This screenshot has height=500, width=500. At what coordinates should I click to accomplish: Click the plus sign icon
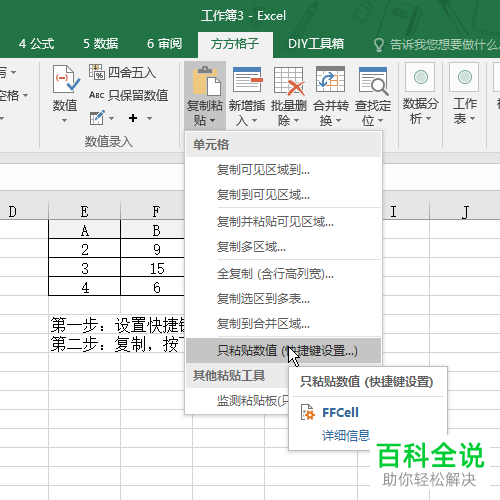[x=133, y=118]
